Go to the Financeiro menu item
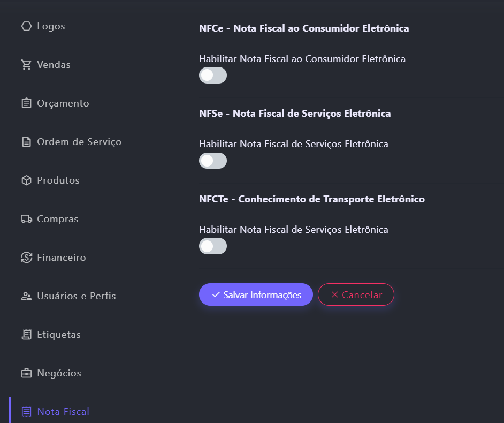The image size is (504, 423). pos(61,258)
